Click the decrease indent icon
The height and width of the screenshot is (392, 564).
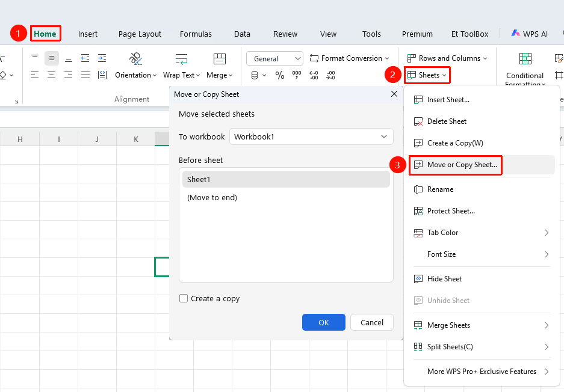[85, 58]
